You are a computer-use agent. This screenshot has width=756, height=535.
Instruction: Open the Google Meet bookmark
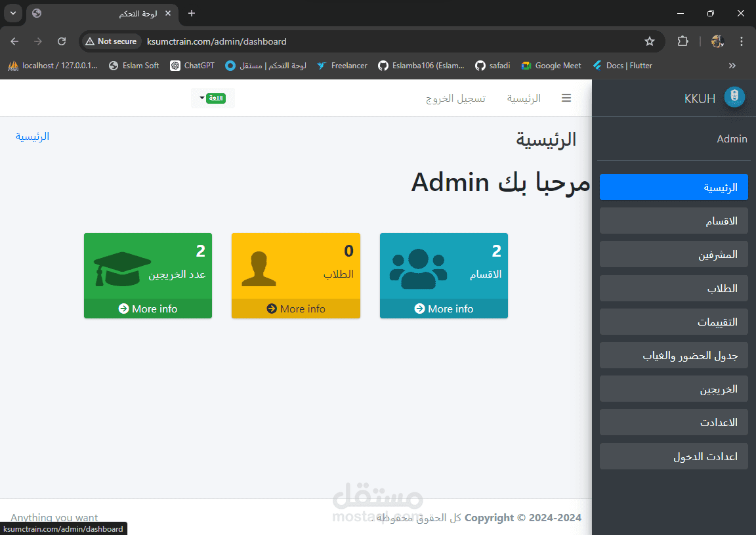(x=551, y=65)
